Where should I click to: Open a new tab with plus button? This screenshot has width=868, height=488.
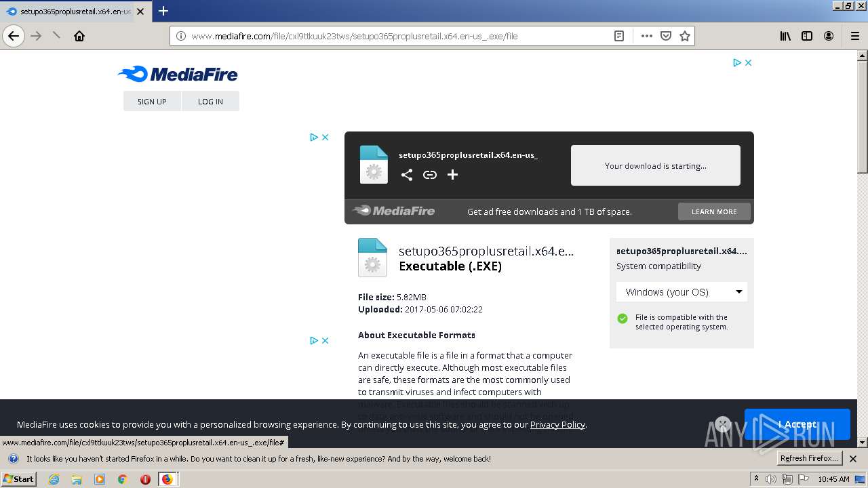[x=163, y=11]
